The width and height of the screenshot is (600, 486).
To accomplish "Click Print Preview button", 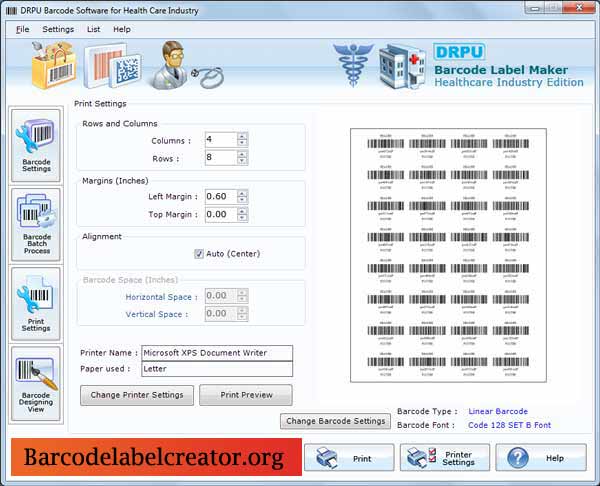I will 246,395.
